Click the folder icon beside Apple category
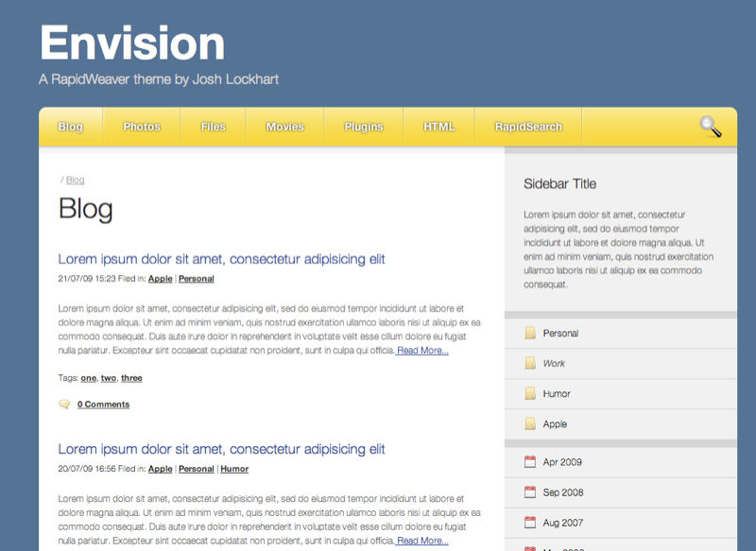The width and height of the screenshot is (756, 551). pyautogui.click(x=530, y=423)
